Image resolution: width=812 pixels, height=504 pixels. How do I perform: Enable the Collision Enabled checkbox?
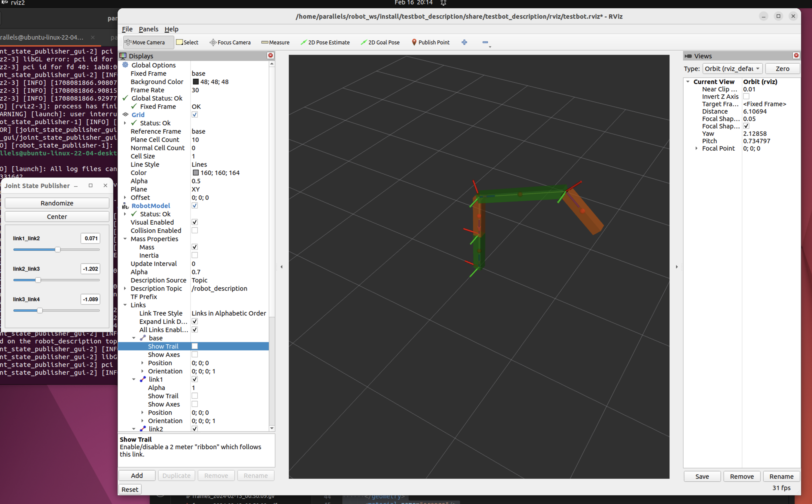195,230
